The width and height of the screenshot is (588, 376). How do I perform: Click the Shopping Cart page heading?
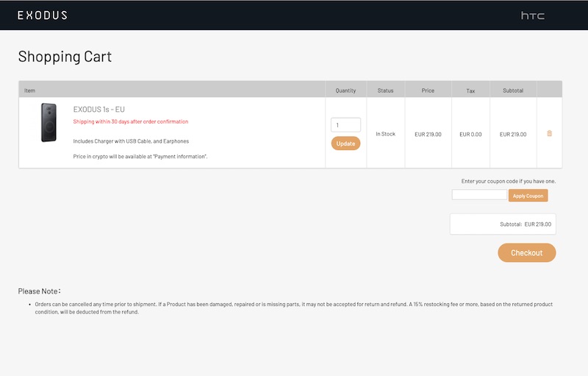[x=65, y=57]
